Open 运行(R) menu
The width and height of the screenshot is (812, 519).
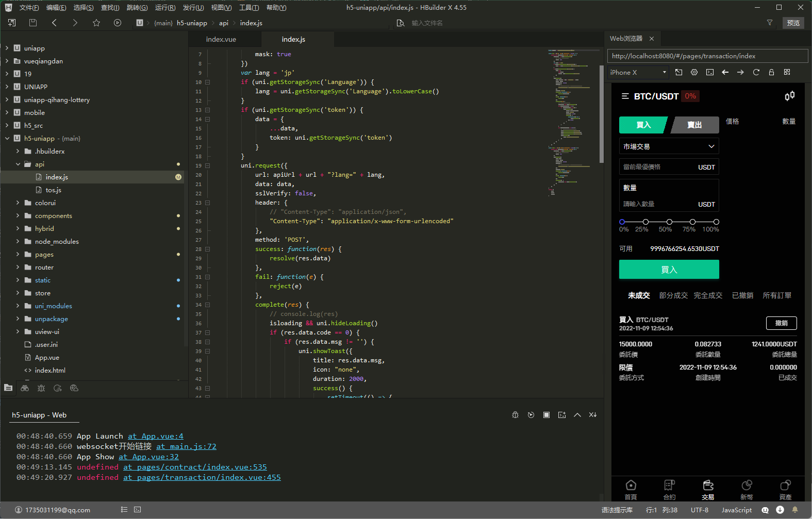coord(165,7)
